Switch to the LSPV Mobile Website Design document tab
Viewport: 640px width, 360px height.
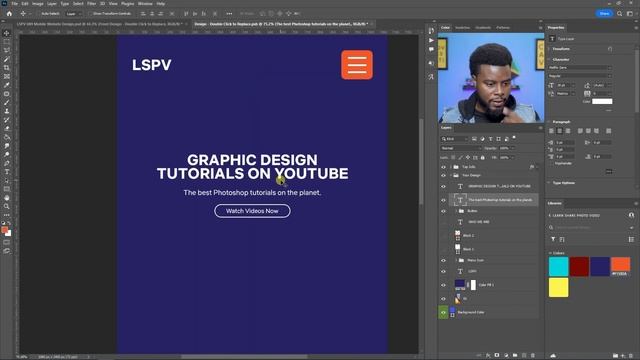click(x=99, y=24)
